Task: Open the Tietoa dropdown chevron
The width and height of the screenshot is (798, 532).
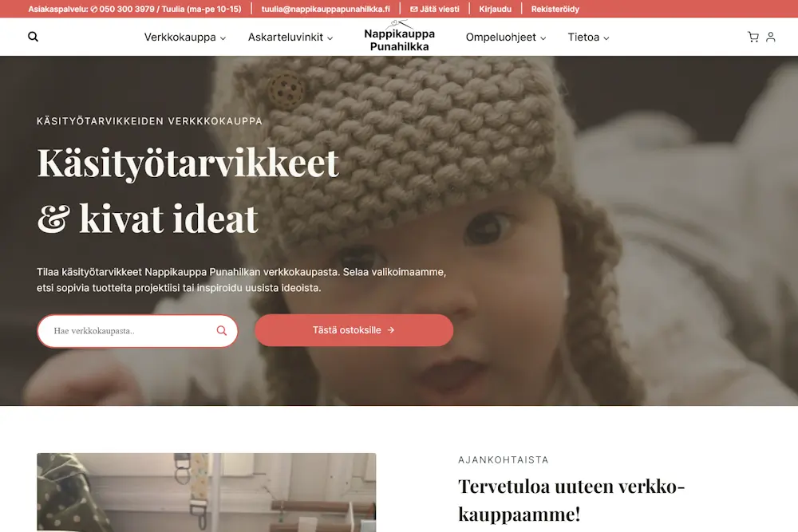Action: pyautogui.click(x=606, y=38)
